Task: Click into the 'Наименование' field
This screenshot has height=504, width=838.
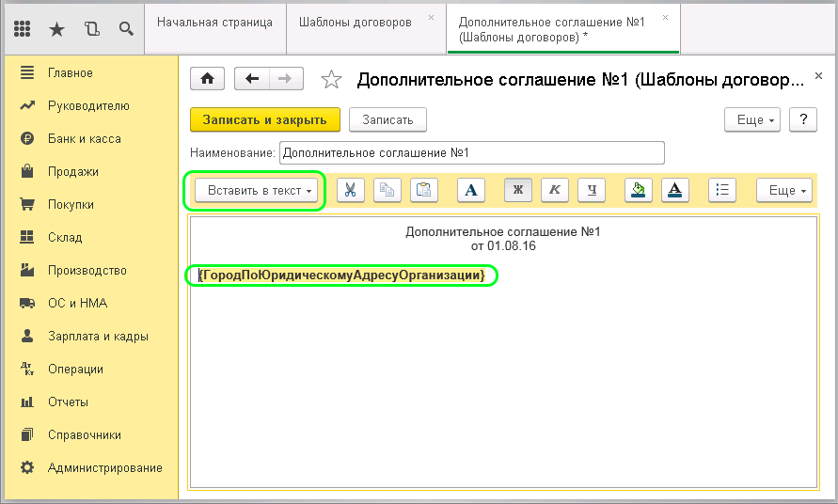Action: click(x=472, y=153)
